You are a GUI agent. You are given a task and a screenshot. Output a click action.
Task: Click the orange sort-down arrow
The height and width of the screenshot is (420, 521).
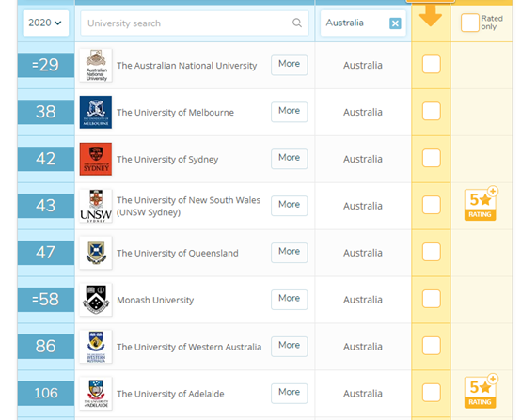(431, 15)
